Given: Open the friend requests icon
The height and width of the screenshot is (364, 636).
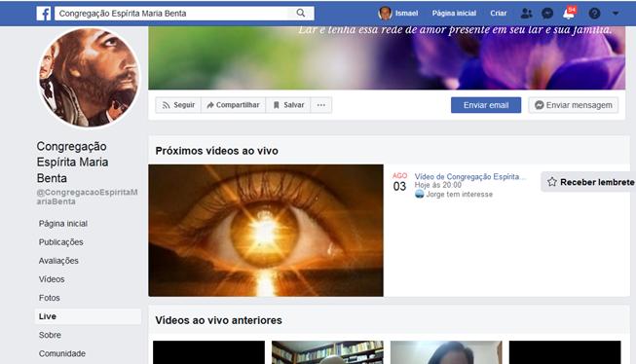Looking at the screenshot, I should click(x=526, y=14).
